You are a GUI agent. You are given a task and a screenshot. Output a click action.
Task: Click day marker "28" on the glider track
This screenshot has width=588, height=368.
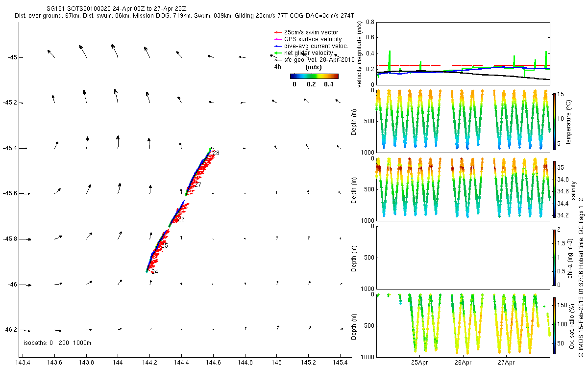coord(216,153)
